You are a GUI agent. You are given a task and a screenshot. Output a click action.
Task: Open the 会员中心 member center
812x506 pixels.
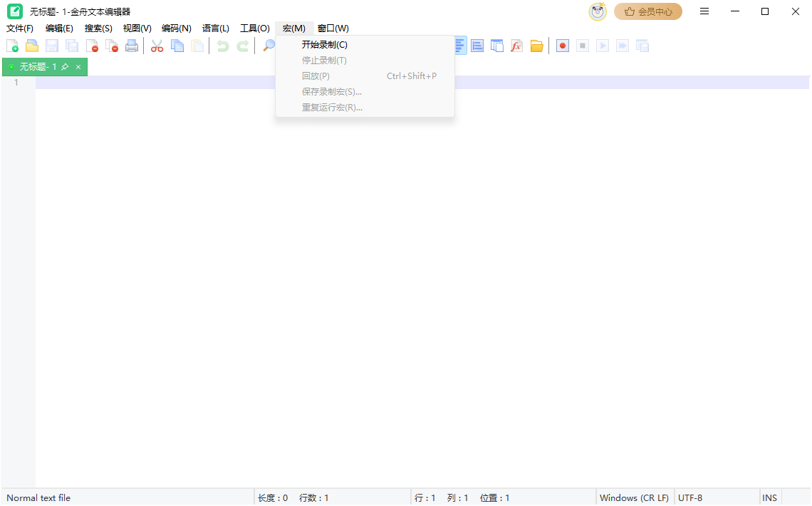pyautogui.click(x=648, y=11)
